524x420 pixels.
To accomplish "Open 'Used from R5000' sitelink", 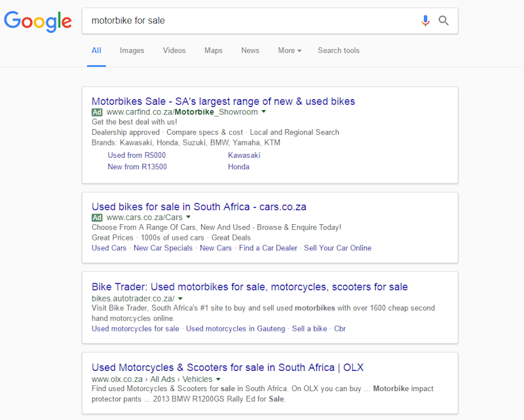I will coord(137,155).
